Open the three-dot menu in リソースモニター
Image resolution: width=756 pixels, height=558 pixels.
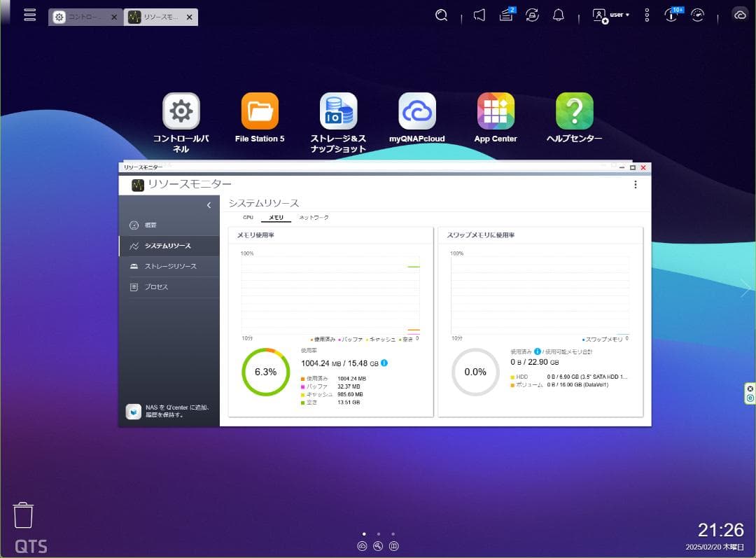click(x=636, y=185)
